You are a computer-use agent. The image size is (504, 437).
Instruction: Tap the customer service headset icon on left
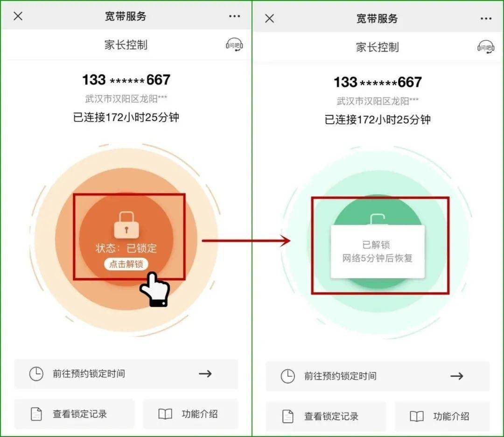tap(234, 45)
